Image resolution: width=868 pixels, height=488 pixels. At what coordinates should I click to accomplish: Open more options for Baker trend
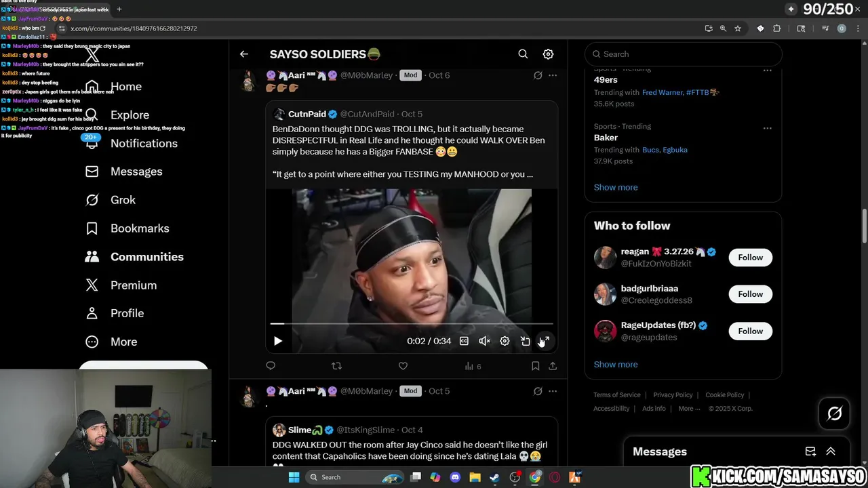click(767, 127)
